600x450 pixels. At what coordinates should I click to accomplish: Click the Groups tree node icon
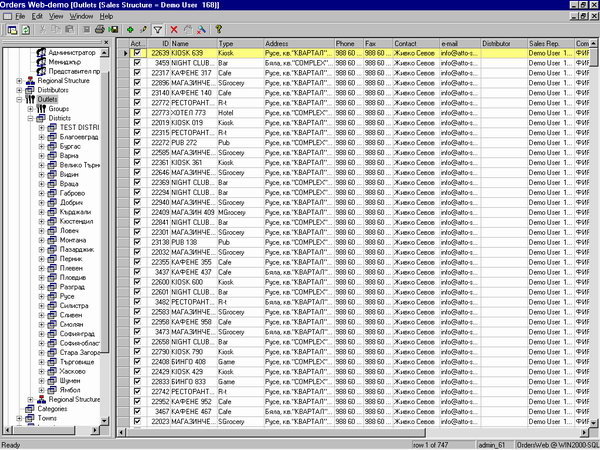tap(41, 109)
